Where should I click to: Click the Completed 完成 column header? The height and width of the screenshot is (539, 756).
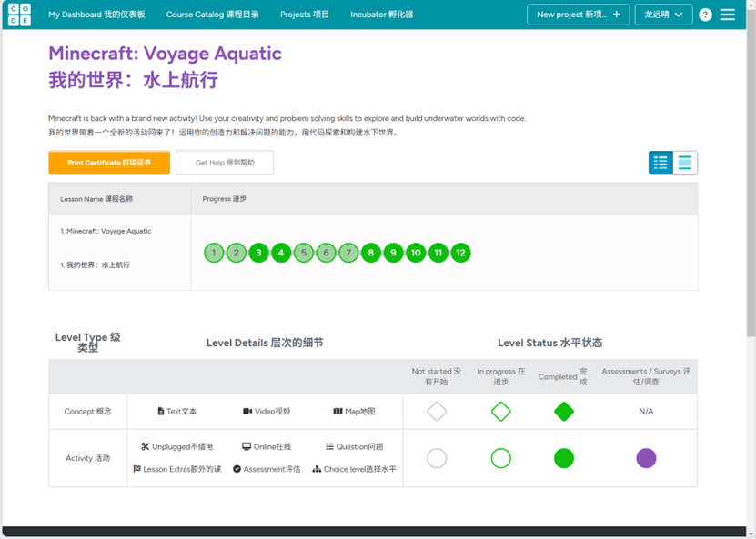tap(563, 376)
